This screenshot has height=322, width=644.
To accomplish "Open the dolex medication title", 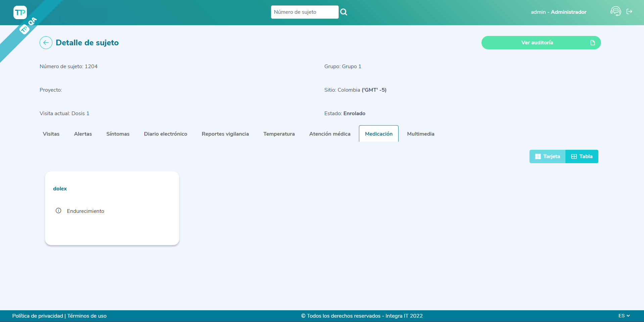I will (x=60, y=189).
